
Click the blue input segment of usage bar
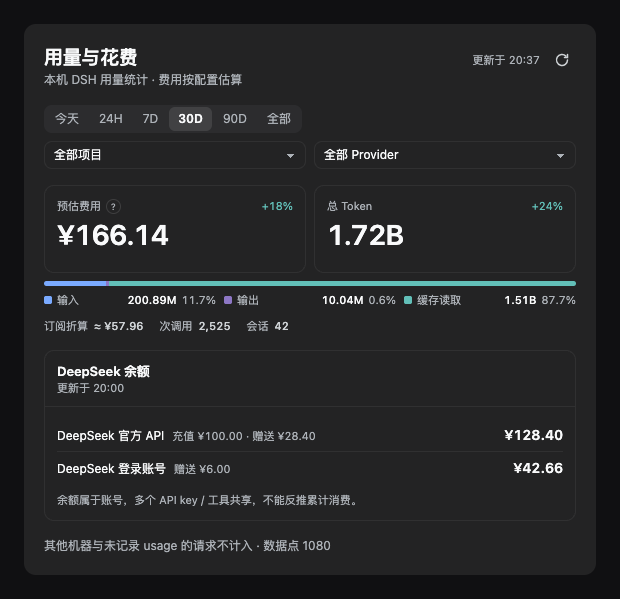tap(75, 283)
